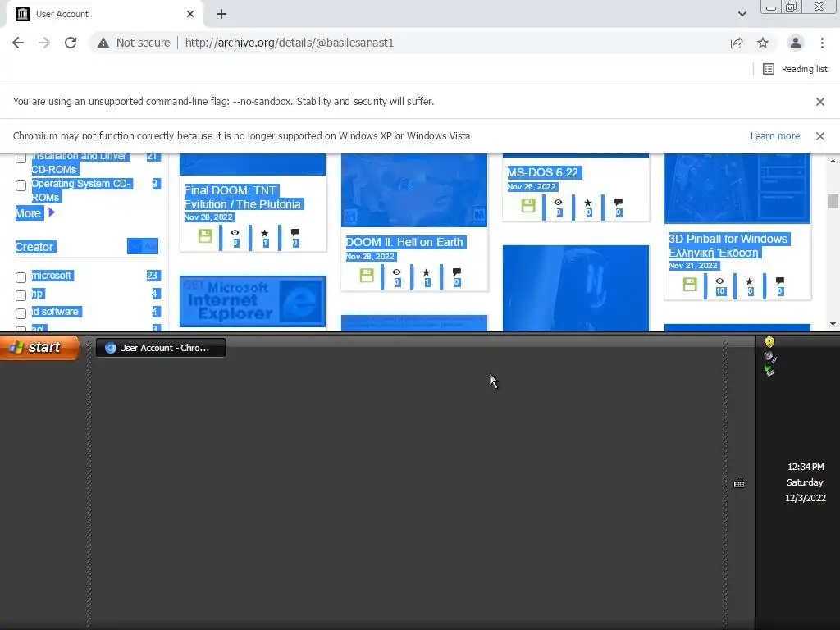The image size is (840, 630).
Task: Check the microsoft creator filter
Action: click(21, 277)
